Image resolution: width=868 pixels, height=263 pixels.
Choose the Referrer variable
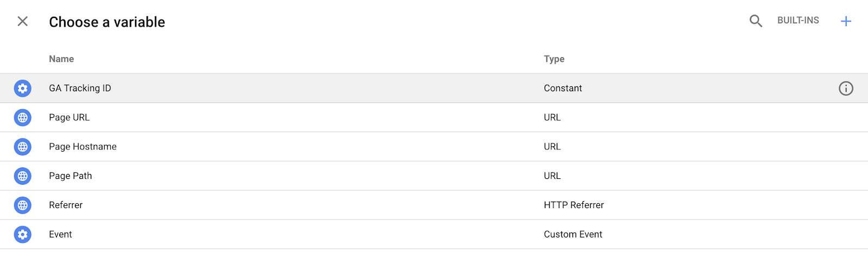tap(66, 205)
